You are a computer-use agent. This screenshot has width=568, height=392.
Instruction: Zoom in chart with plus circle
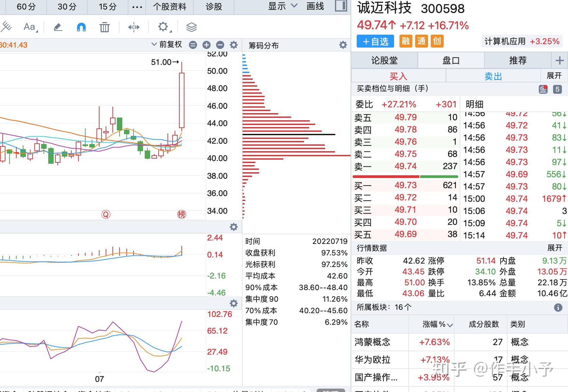point(207,45)
